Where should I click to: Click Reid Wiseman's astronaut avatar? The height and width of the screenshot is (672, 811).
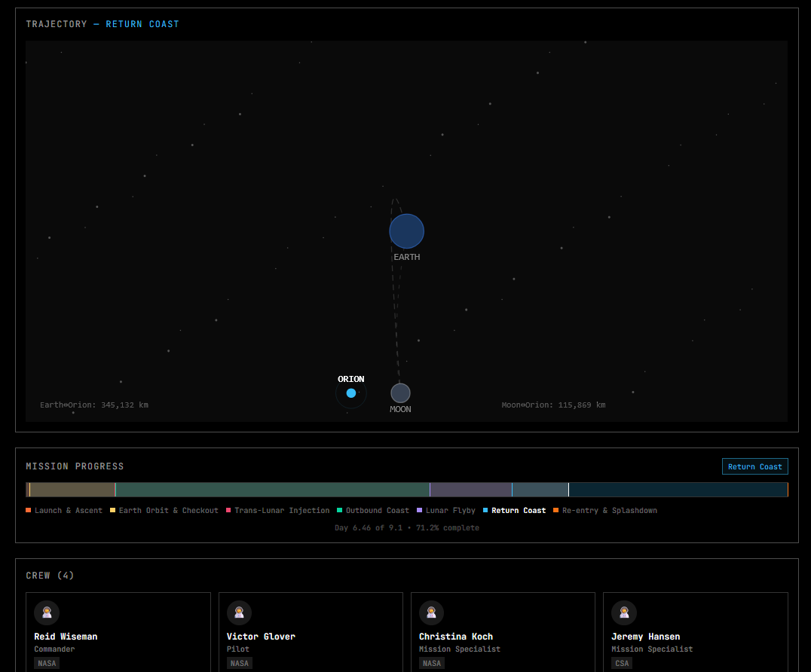(47, 612)
